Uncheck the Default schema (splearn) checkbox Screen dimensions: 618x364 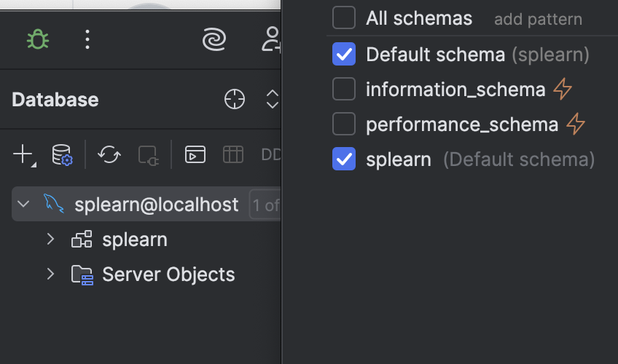[344, 54]
